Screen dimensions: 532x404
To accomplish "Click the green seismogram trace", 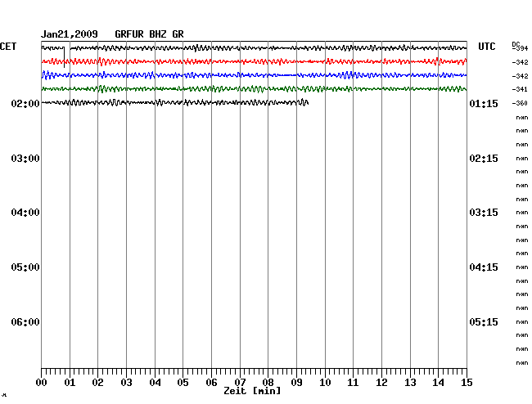I will point(254,89).
